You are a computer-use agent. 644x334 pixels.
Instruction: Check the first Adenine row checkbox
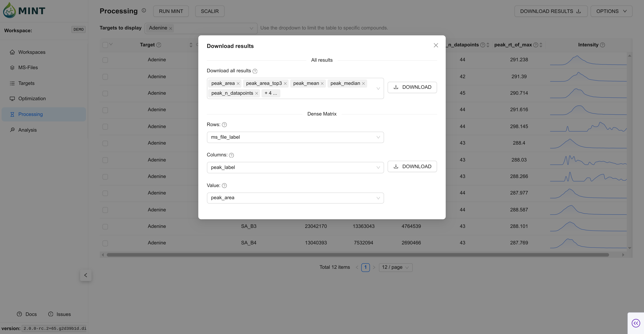105,60
